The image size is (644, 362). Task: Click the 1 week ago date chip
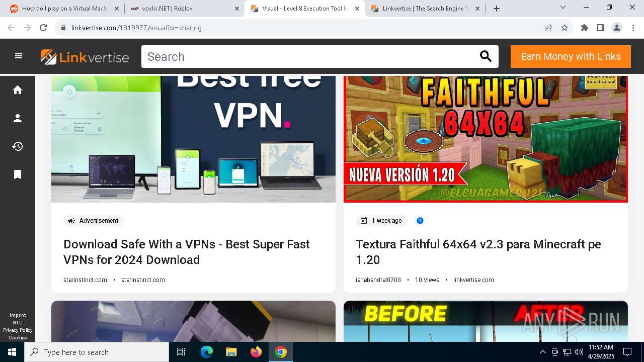coord(382,221)
